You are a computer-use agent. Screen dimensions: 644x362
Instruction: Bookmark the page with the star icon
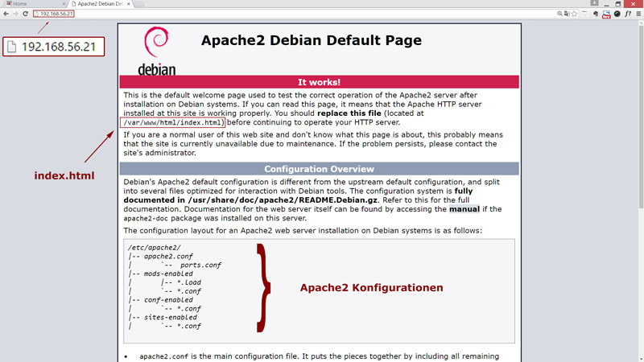pos(574,14)
